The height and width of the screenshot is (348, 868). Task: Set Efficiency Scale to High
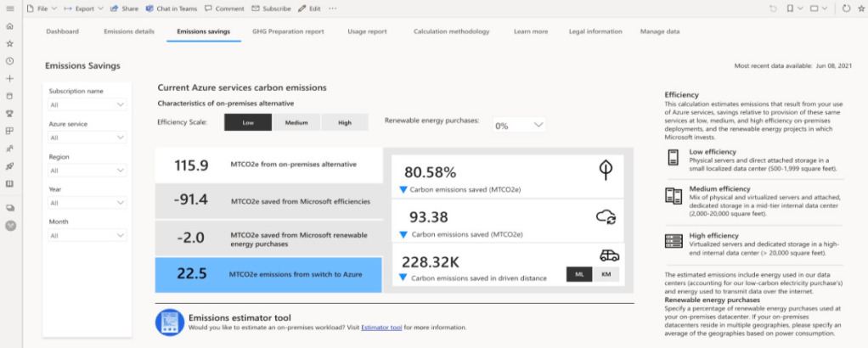(345, 122)
